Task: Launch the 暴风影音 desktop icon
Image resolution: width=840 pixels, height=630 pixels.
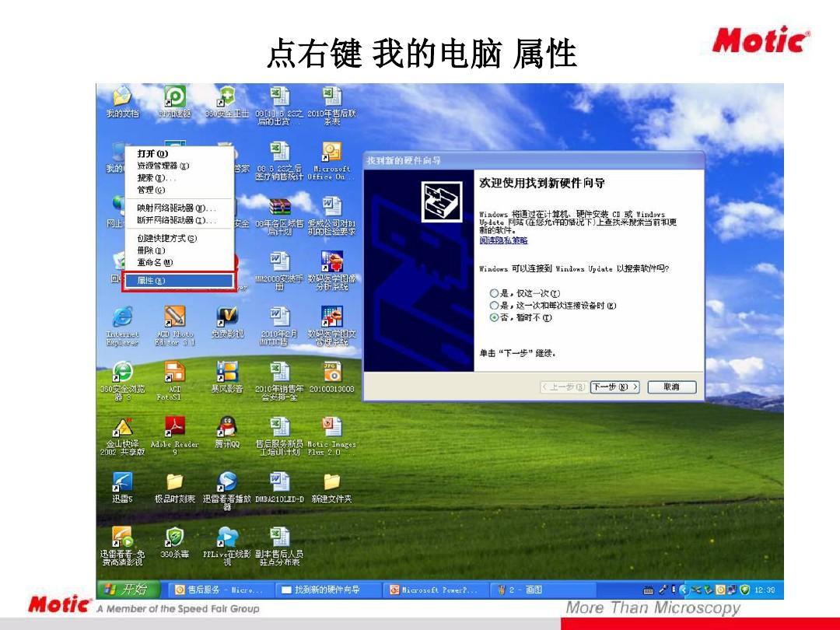Action: 226,372
